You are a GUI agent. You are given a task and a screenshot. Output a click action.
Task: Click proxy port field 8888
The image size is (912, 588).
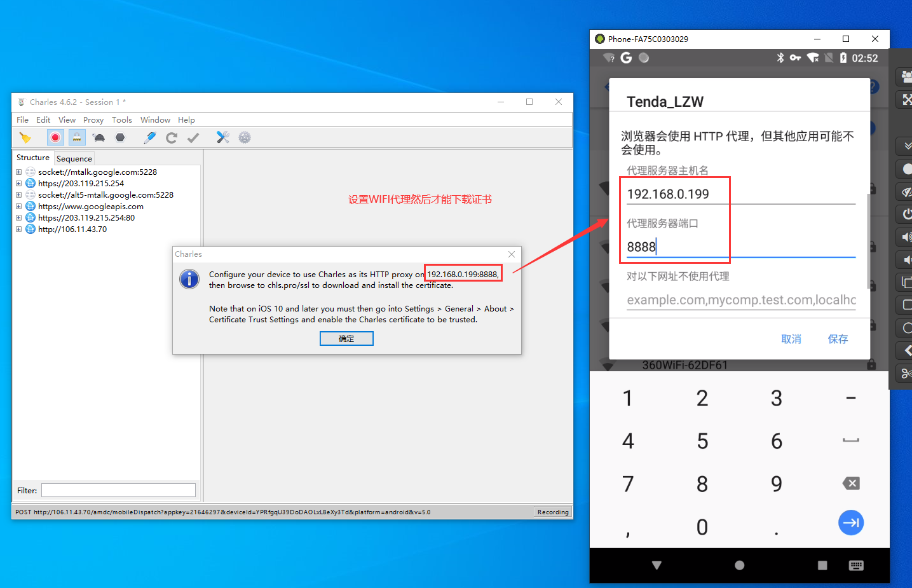741,247
